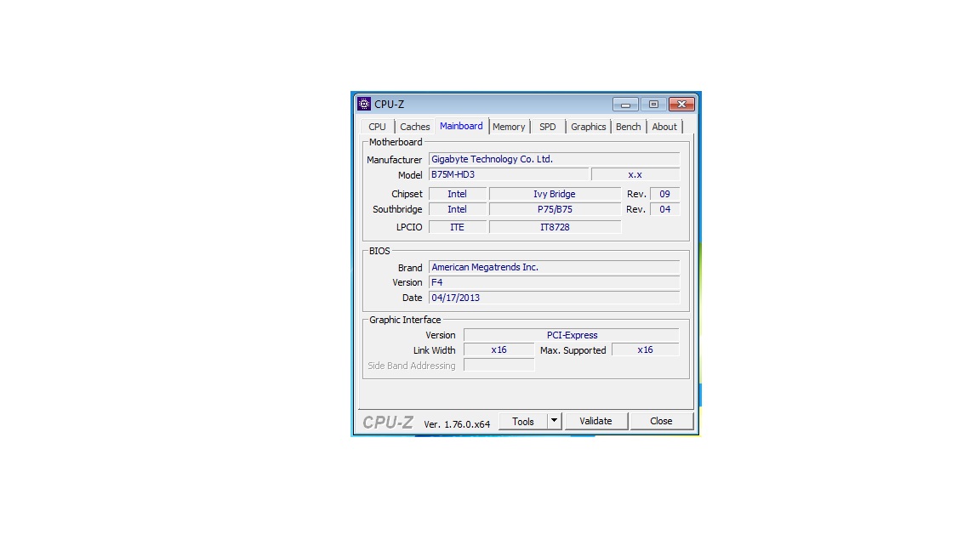This screenshot has height=551, width=980.
Task: Close CPU-Z with the red X
Action: [x=682, y=105]
